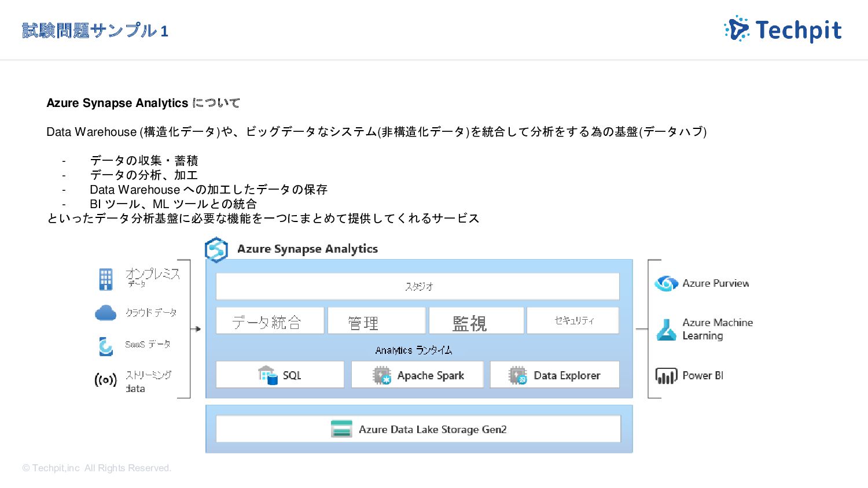Click the Azure Synapse Analytics hexagon icon
This screenshot has height=488, width=868.
(x=216, y=250)
